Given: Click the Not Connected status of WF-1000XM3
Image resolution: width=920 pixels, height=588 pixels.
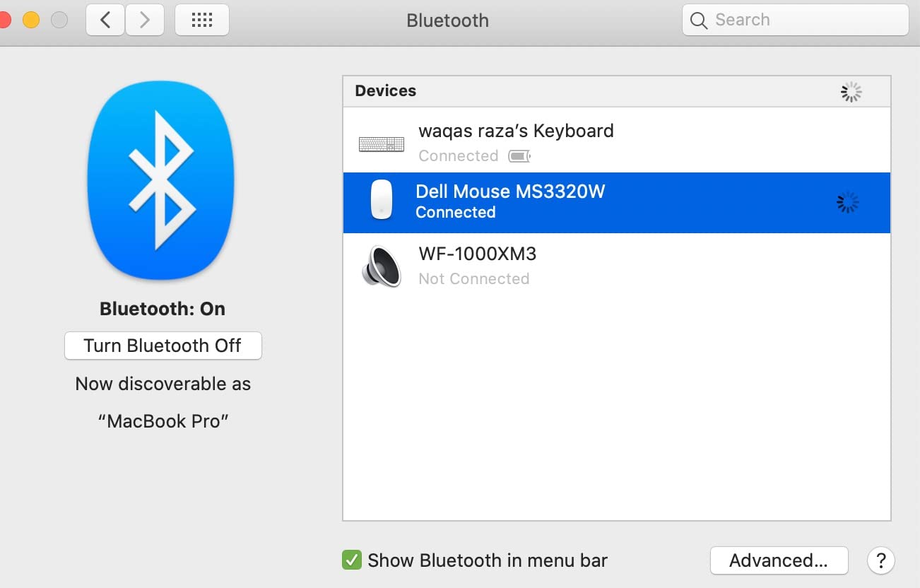Looking at the screenshot, I should (x=474, y=278).
